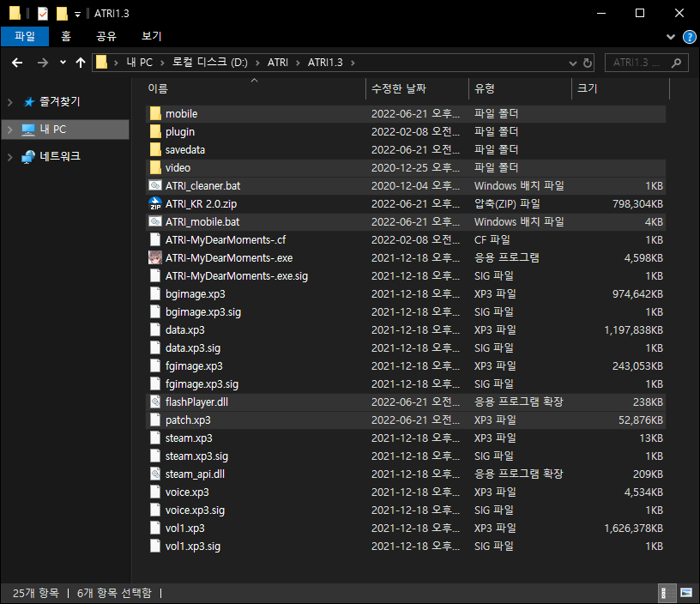The height and width of the screenshot is (604, 700).
Task: Click the New Folder quick access icon
Action: [x=62, y=14]
